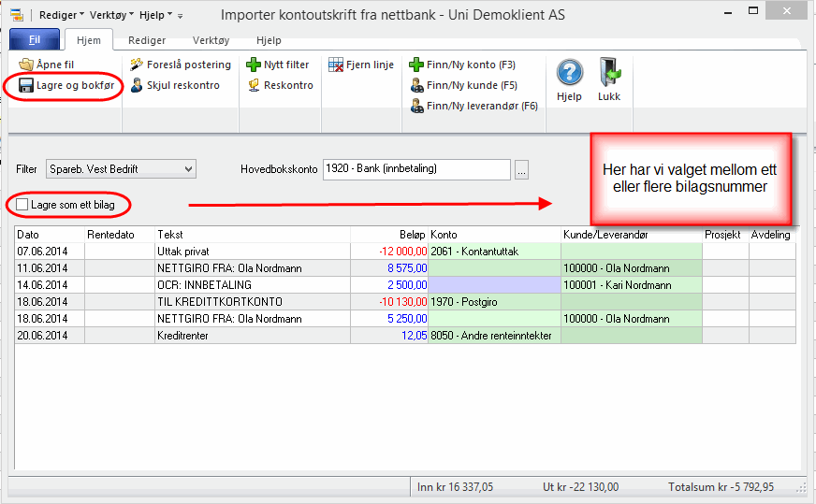The width and height of the screenshot is (816, 504).
Task: Open Finn/Ny konto (F3)
Action: click(416, 65)
